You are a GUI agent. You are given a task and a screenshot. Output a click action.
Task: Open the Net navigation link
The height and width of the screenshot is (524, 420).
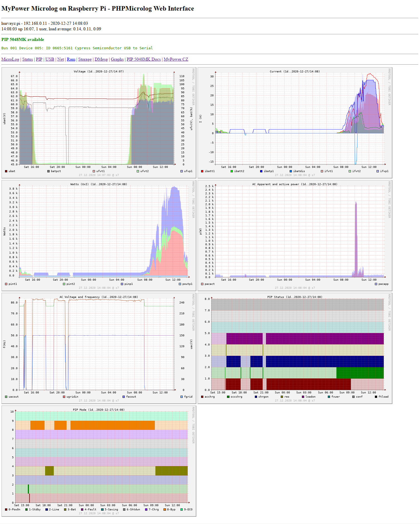[x=60, y=59]
